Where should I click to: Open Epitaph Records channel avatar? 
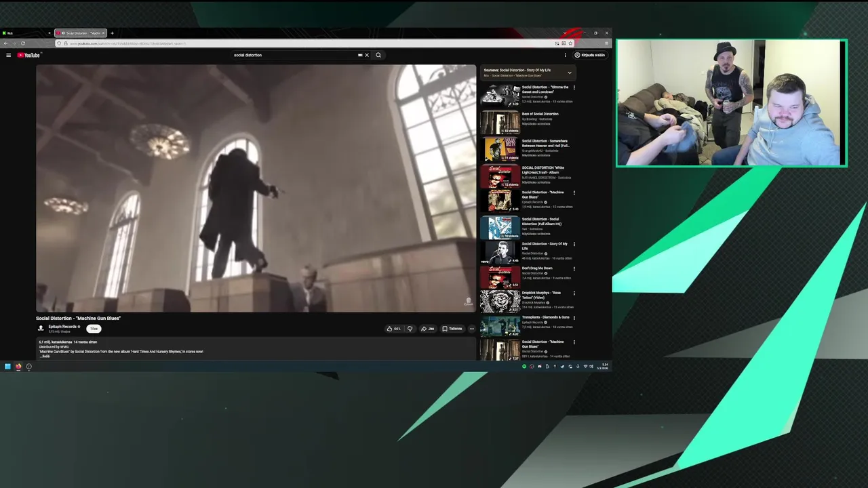click(41, 329)
